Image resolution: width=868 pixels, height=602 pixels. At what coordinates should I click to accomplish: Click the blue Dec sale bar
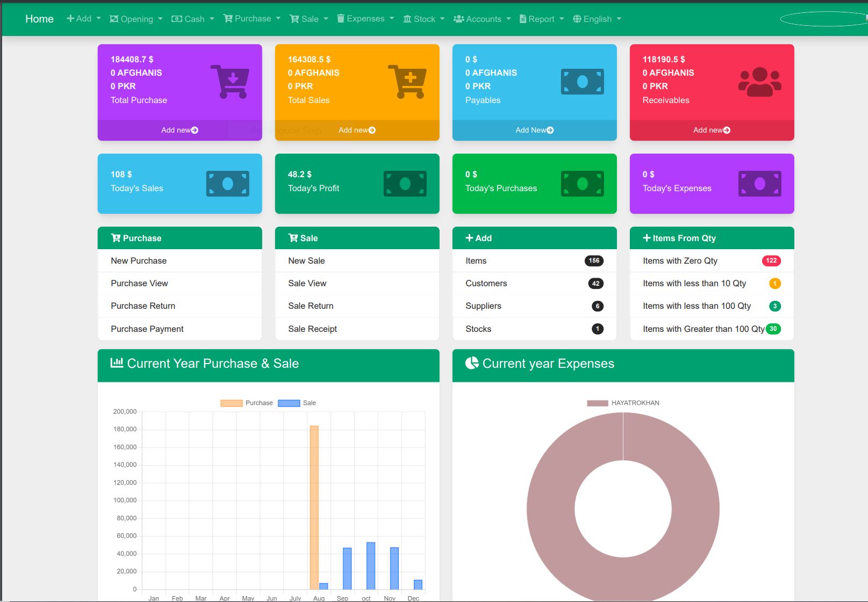click(418, 585)
